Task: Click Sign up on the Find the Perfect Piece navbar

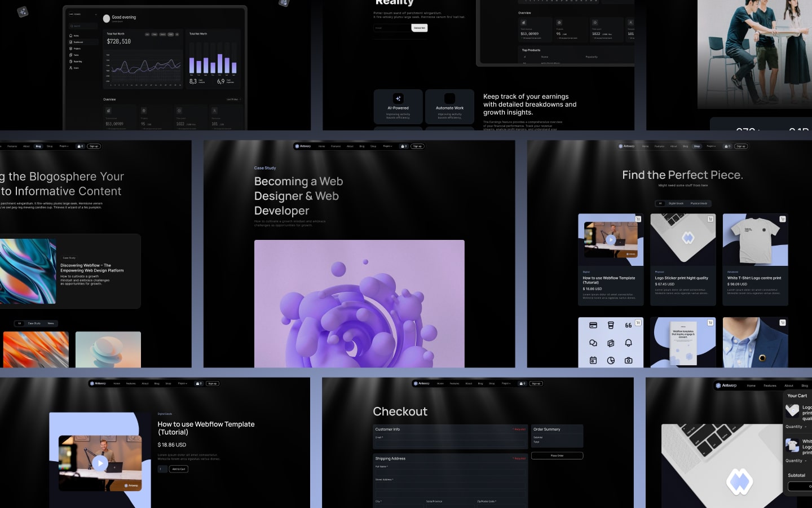Action: [x=741, y=146]
